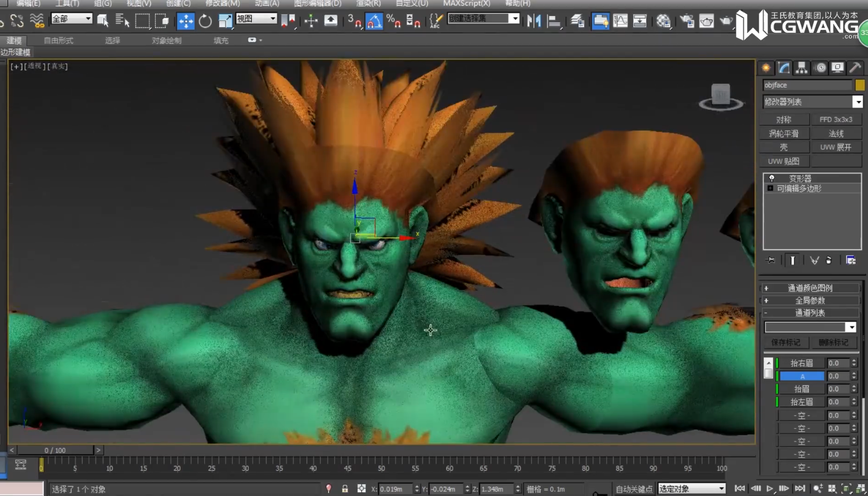This screenshot has height=496, width=868.
Task: Expand 全局参数 rollout
Action: pyautogui.click(x=810, y=300)
